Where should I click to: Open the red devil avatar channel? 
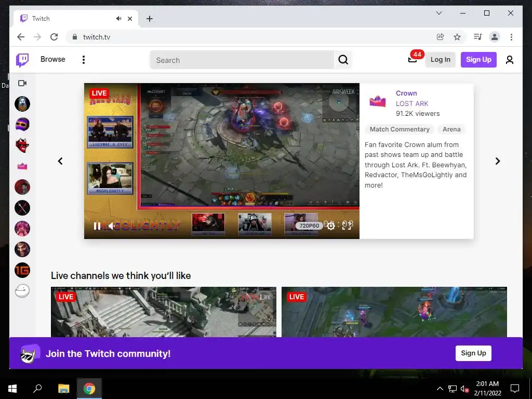(x=22, y=145)
